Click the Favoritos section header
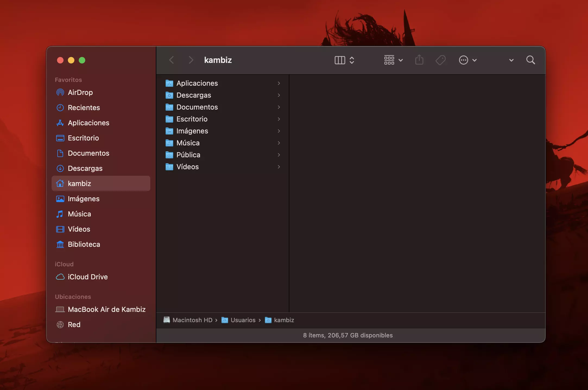Viewport: 588px width, 390px height. click(x=68, y=80)
